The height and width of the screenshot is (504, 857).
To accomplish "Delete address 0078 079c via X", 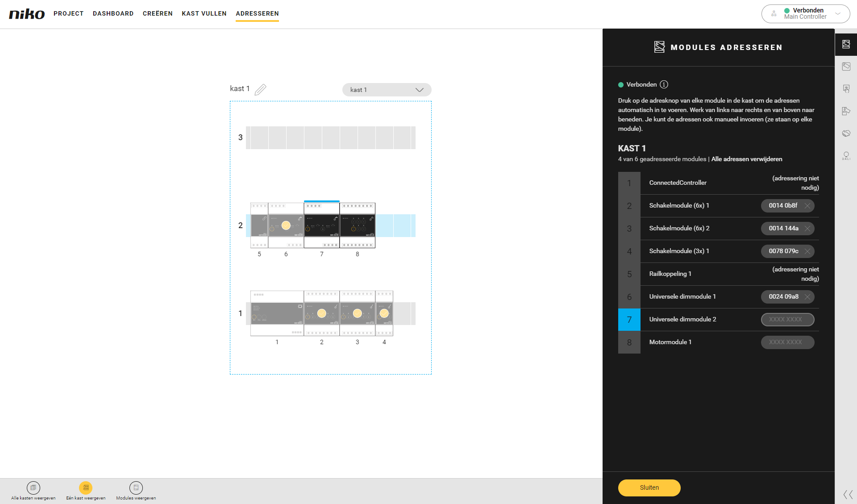I will tap(807, 251).
